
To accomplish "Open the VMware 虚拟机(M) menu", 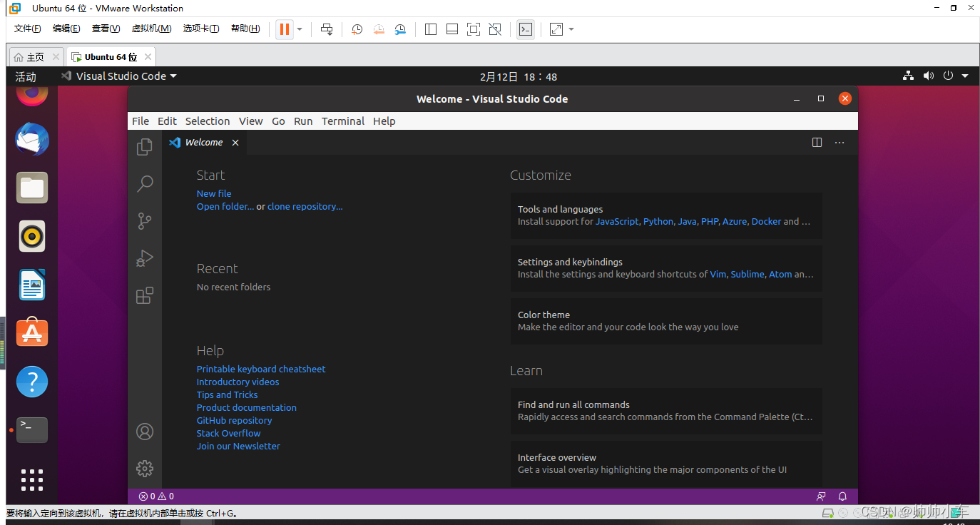I will click(x=151, y=29).
